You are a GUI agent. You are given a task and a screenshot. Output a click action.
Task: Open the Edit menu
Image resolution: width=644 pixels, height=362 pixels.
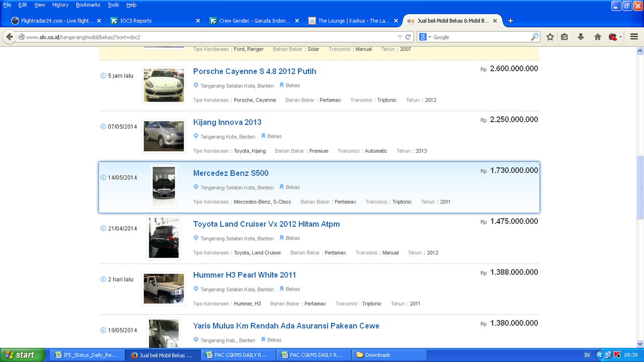[x=23, y=5]
